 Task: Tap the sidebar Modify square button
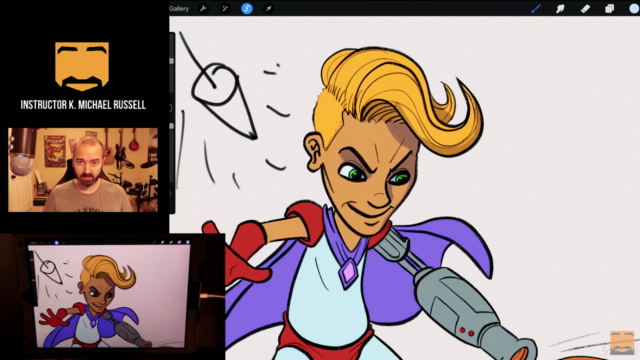click(171, 108)
